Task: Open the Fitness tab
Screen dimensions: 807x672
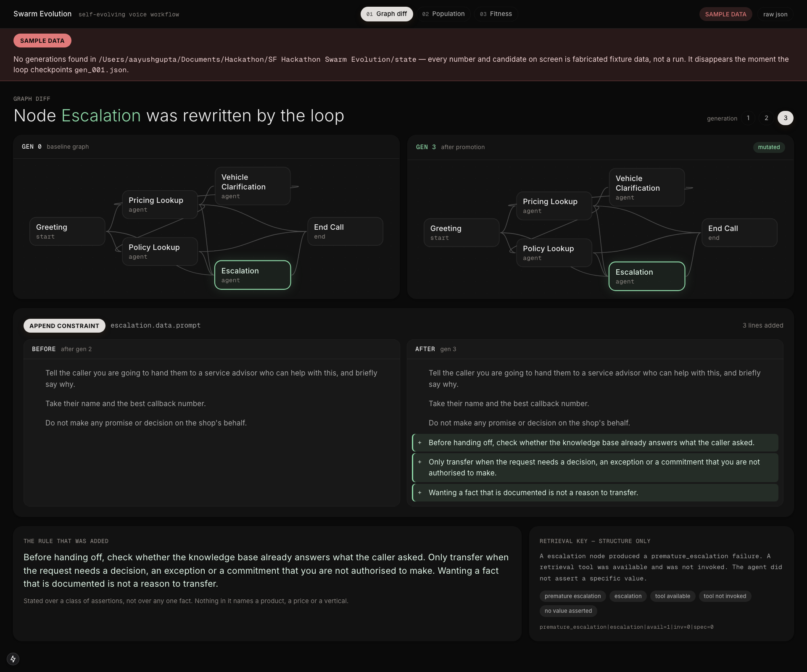Action: (x=496, y=14)
